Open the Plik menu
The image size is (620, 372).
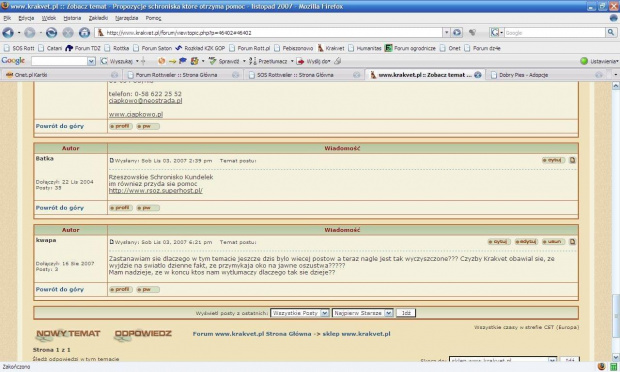pyautogui.click(x=7, y=18)
